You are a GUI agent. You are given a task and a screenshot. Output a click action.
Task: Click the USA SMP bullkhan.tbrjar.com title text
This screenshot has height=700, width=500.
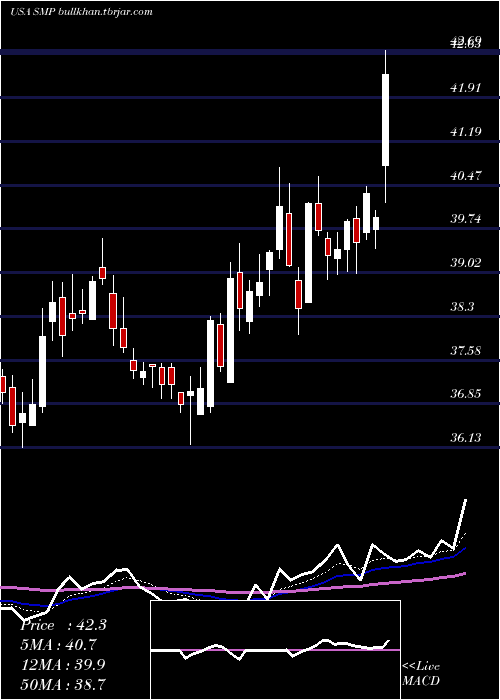coord(81,11)
